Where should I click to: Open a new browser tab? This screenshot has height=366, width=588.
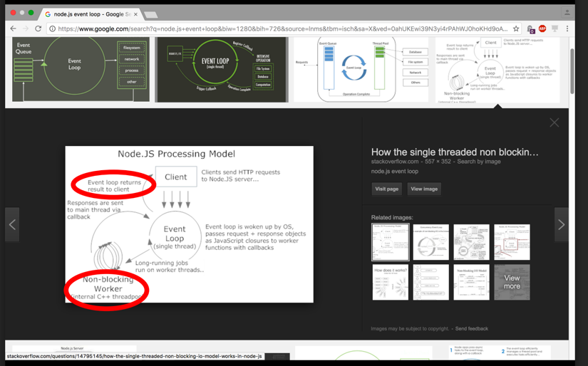(x=151, y=15)
